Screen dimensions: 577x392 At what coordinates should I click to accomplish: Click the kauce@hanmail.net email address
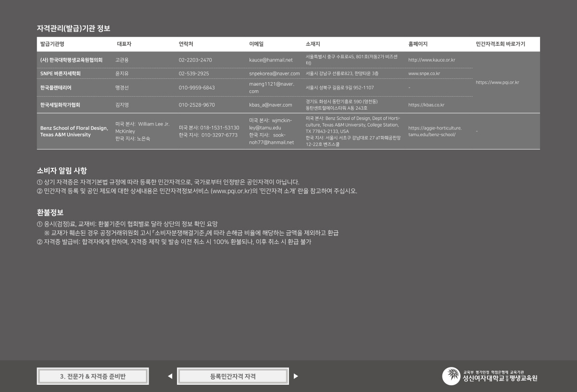coord(271,60)
